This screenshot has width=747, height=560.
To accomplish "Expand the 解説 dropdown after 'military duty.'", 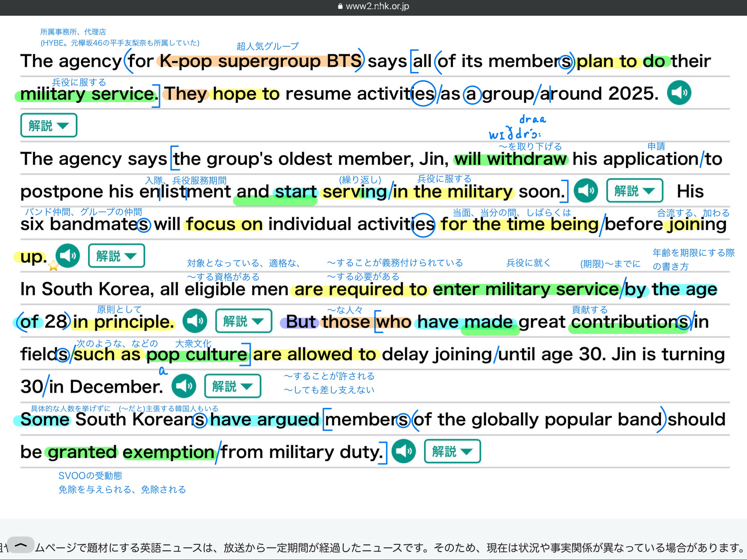I will tap(452, 451).
